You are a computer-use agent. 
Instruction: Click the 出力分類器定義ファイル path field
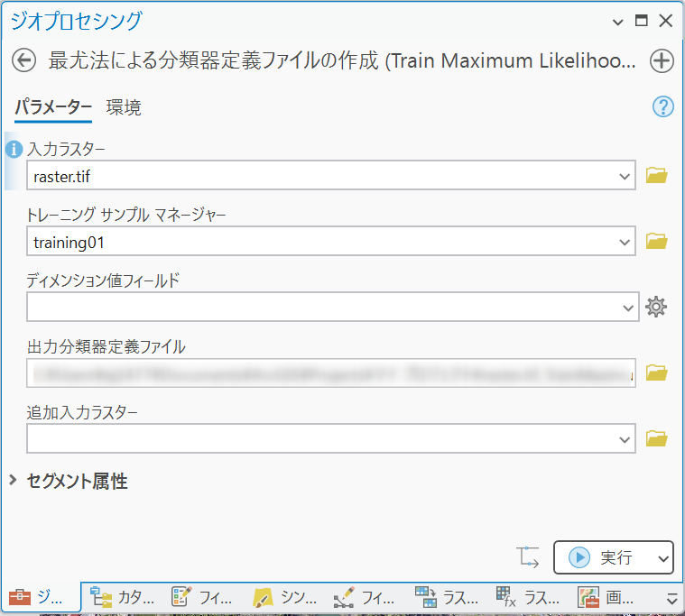(x=331, y=372)
